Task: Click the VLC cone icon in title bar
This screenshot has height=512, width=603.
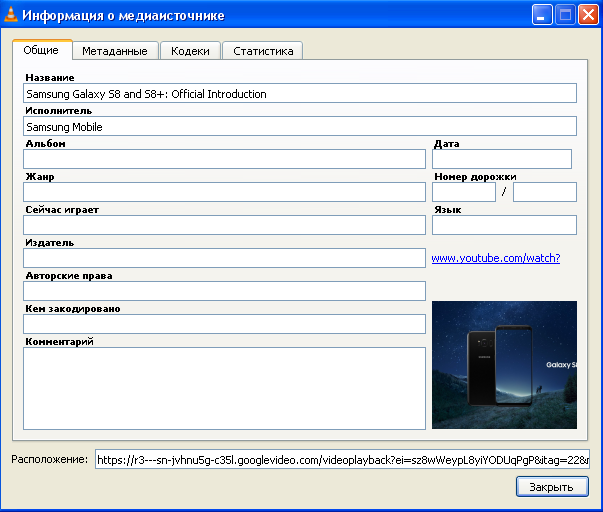Action: click(10, 15)
